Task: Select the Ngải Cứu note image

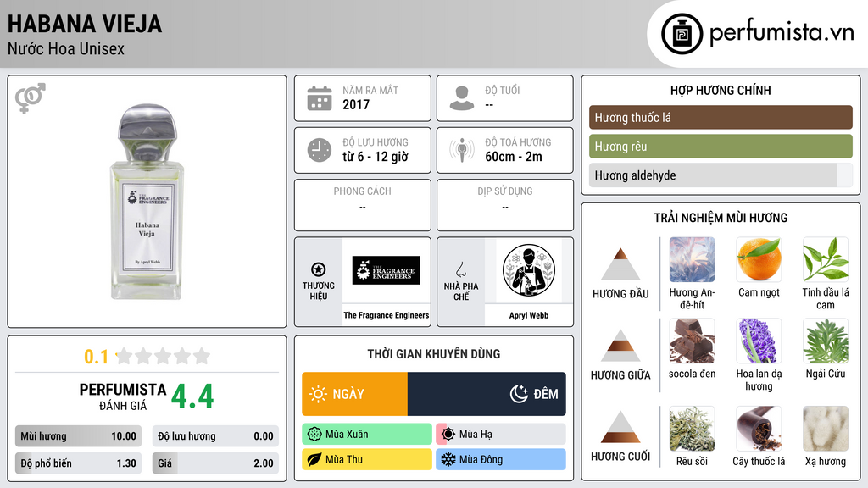Action: [x=826, y=341]
